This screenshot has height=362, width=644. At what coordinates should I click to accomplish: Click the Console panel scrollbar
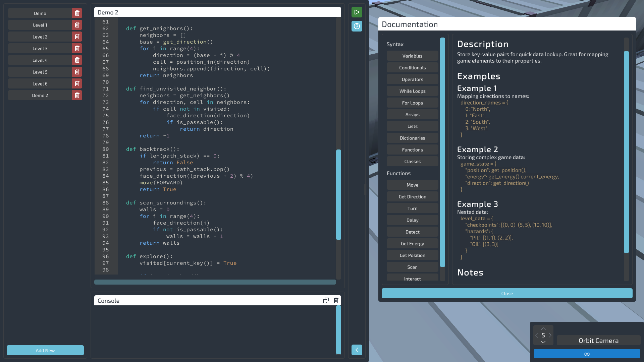point(339,330)
